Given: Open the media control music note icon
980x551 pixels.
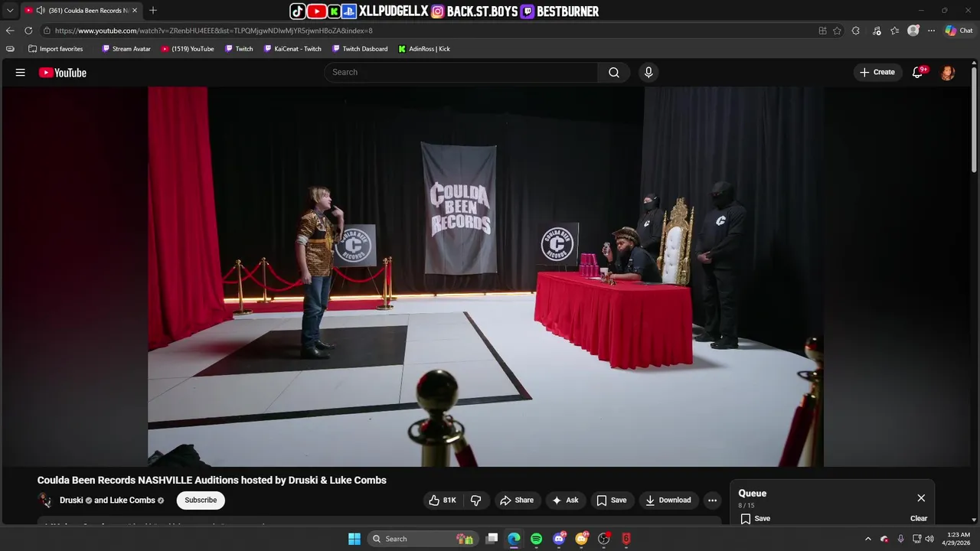Looking at the screenshot, I should tap(876, 31).
